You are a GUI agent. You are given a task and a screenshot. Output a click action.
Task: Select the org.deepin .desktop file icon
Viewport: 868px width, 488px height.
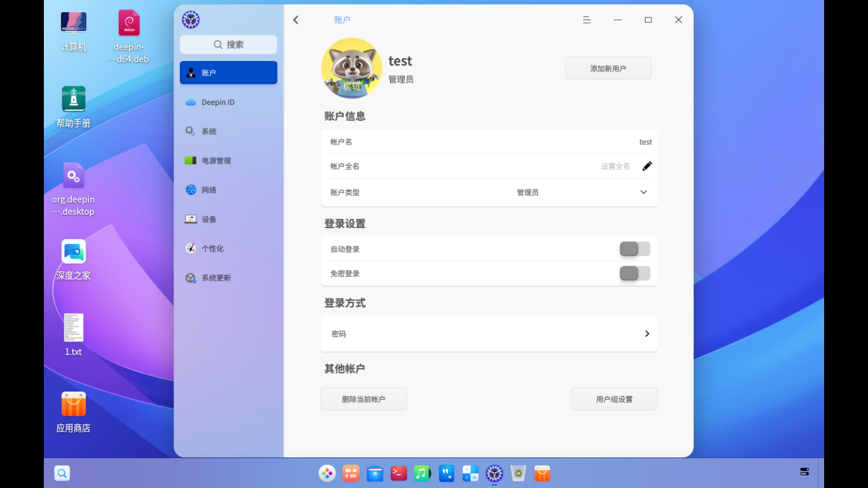[x=74, y=189]
